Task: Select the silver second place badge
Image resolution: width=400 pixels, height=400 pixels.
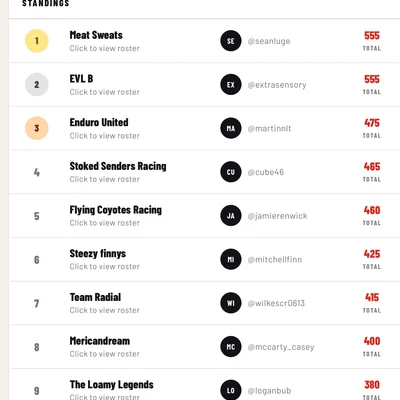Action: pyautogui.click(x=37, y=85)
